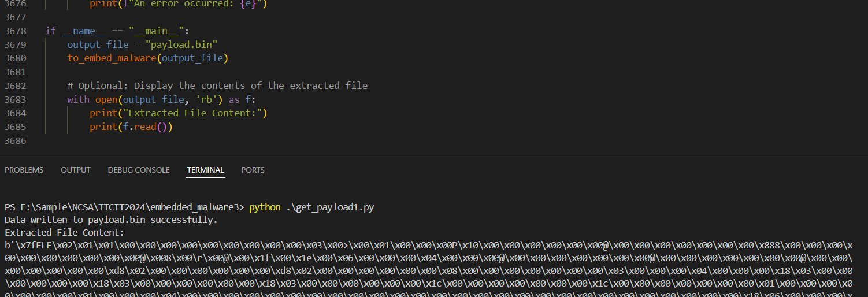Click the open keyword on the with line
The width and height of the screenshot is (868, 297).
(106, 99)
